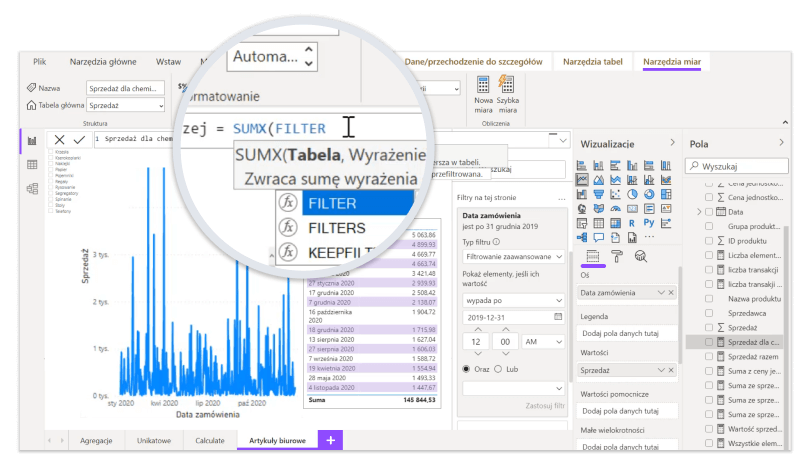
Task: Select the gauge visual
Action: click(x=616, y=209)
